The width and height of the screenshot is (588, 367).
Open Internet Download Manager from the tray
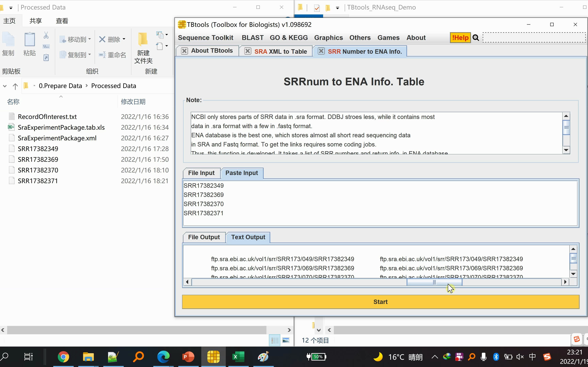[447, 357]
